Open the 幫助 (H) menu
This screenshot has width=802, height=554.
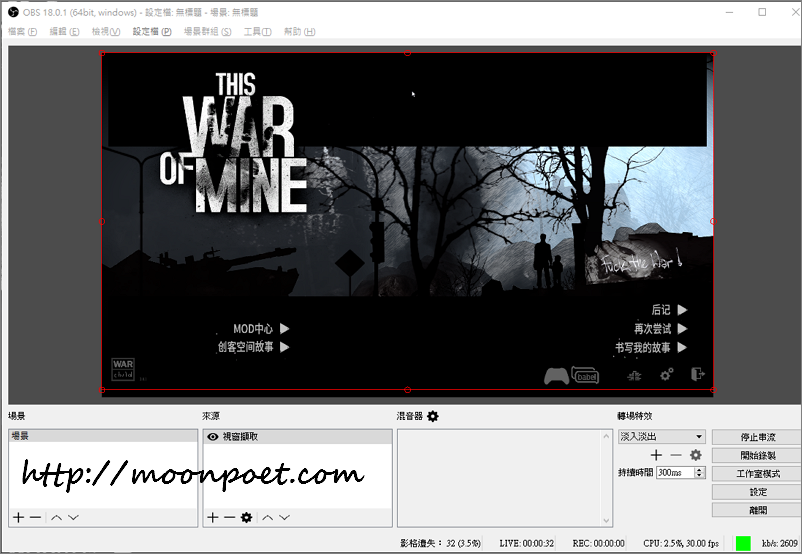click(x=300, y=32)
